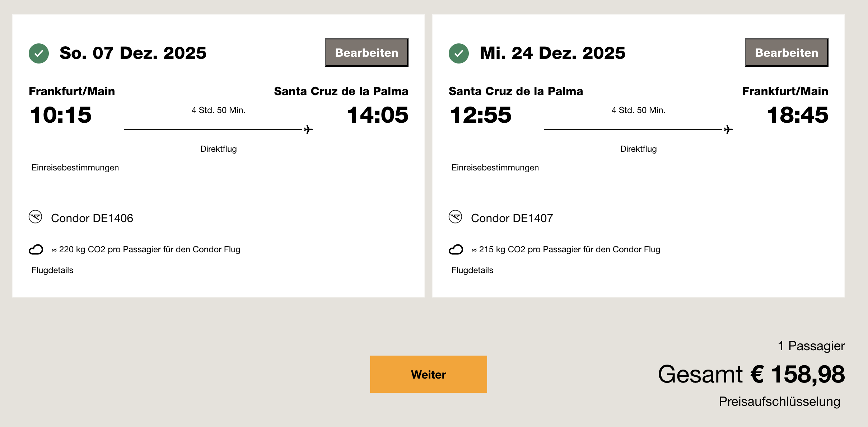Click the airplane icon on outbound flight line
Screen dimensions: 868x427
[308, 130]
